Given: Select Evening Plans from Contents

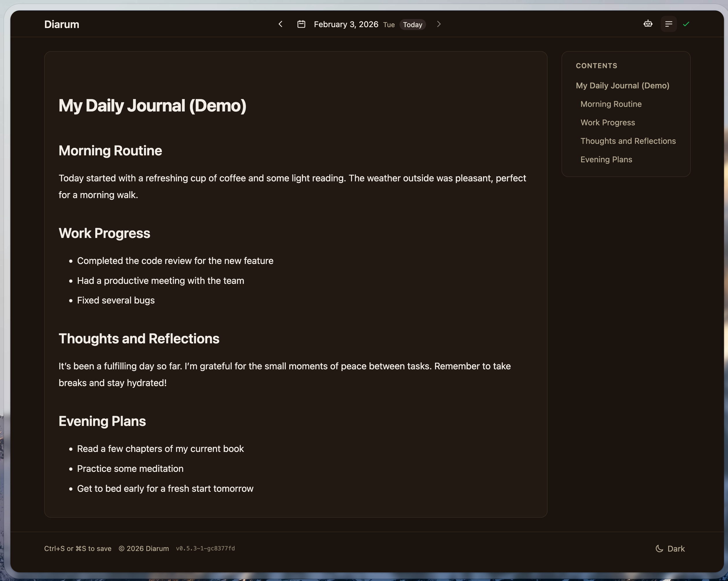Looking at the screenshot, I should [606, 159].
